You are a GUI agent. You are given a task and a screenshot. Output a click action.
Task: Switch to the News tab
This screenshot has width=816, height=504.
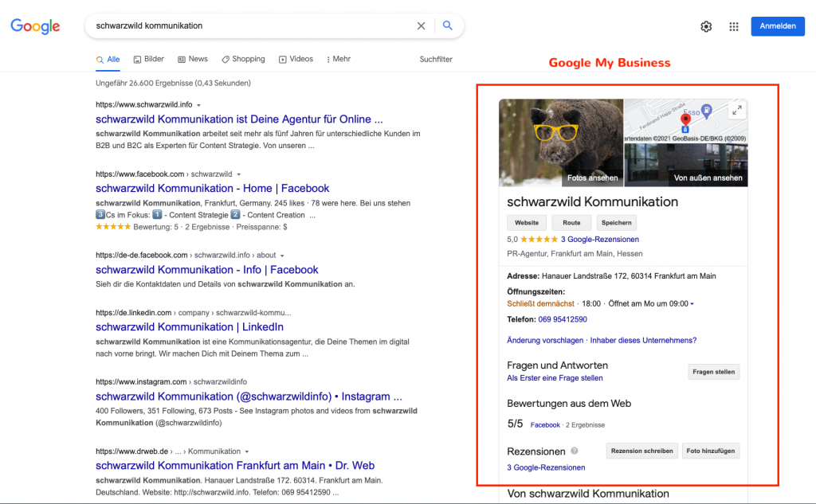tap(193, 59)
